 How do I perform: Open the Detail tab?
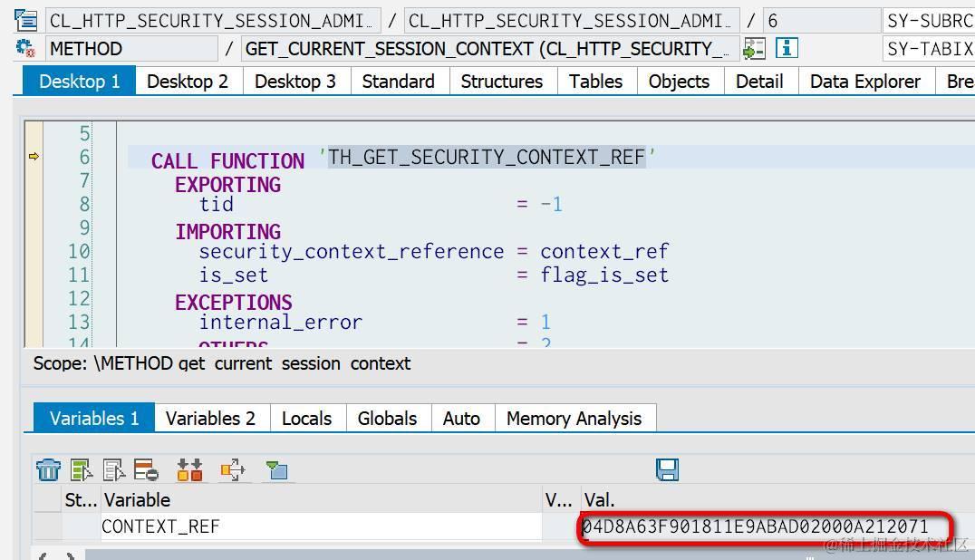click(759, 82)
